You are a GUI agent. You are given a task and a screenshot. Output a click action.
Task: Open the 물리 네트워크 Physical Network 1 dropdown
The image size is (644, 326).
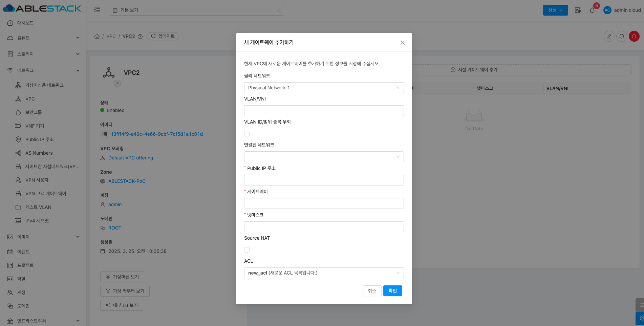point(324,88)
